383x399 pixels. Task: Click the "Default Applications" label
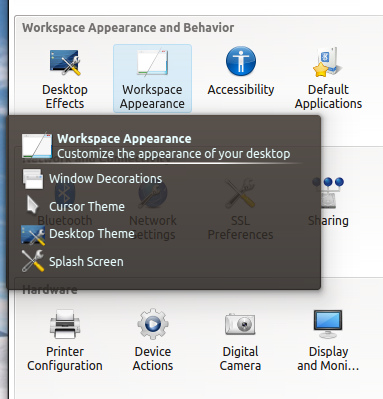(328, 96)
